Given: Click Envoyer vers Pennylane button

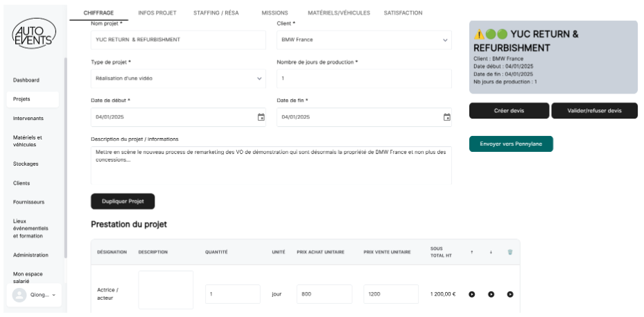Looking at the screenshot, I should pyautogui.click(x=511, y=144).
